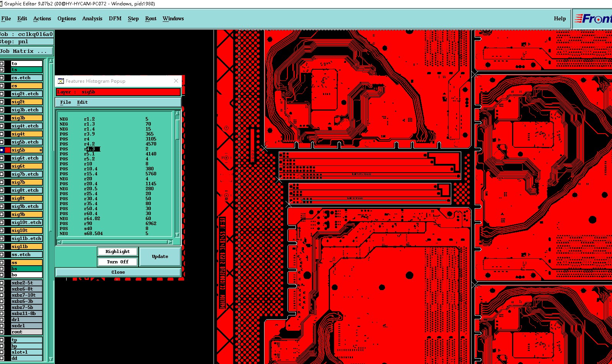Select the r64.02 NEG histogram row
The image size is (612, 364).
115,219
